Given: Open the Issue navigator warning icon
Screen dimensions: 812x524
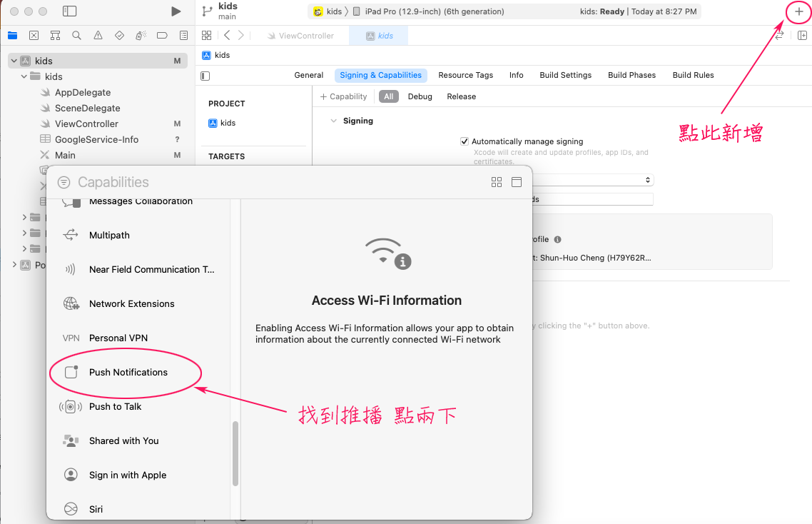Looking at the screenshot, I should 98,35.
